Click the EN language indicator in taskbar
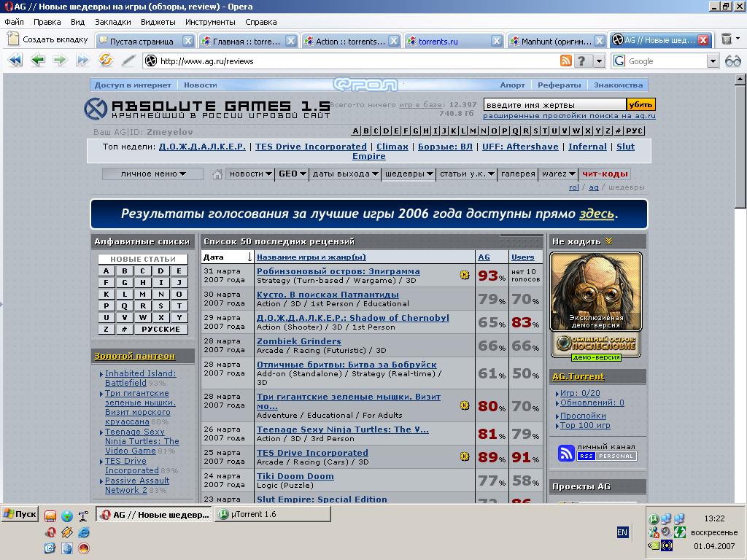This screenshot has width=747, height=560. (622, 532)
